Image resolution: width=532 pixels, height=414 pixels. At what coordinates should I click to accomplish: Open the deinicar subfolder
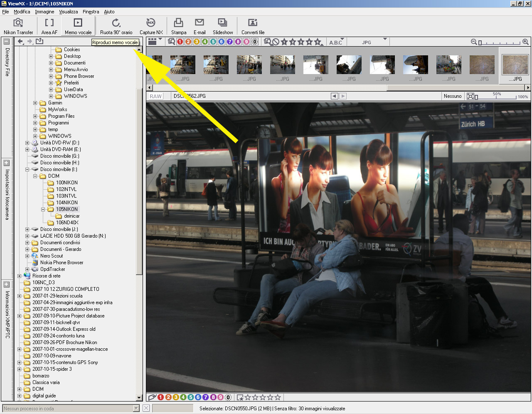[71, 216]
